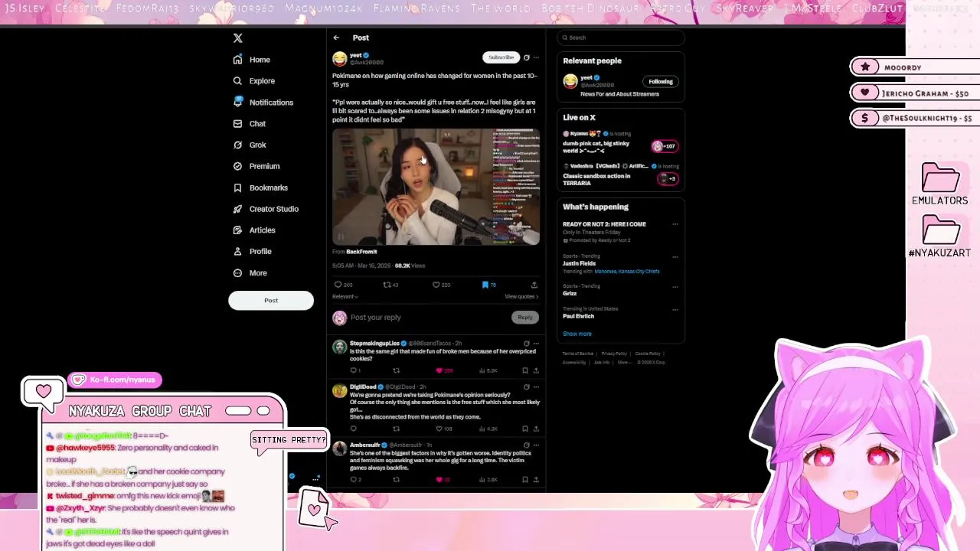Open the More menu in sidebar
The image size is (980, 551).
pyautogui.click(x=250, y=273)
